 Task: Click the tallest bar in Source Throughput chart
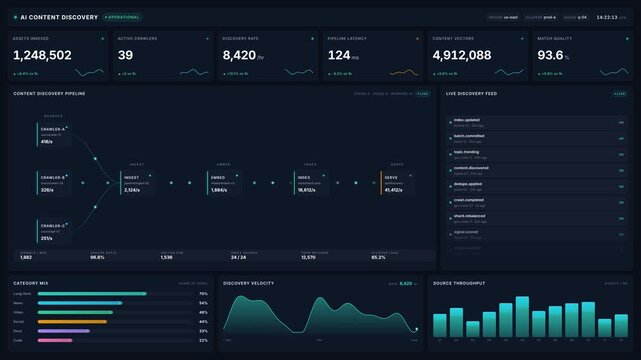click(x=522, y=317)
